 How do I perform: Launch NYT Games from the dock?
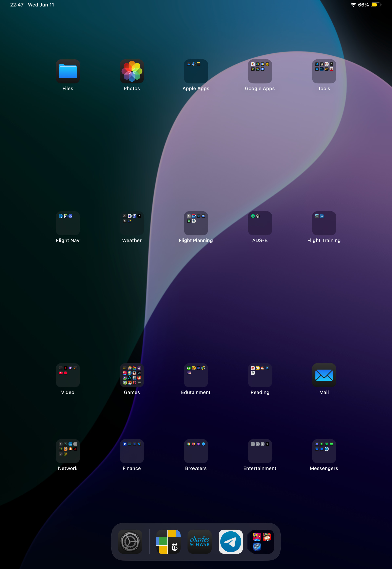coord(169,542)
